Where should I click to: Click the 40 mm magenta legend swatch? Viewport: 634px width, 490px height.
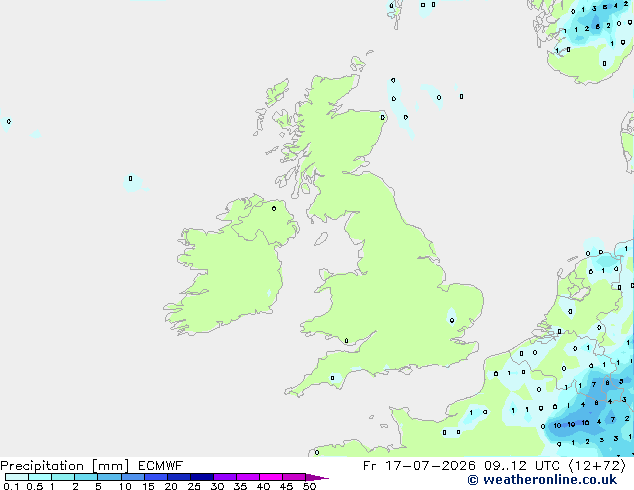point(271,477)
